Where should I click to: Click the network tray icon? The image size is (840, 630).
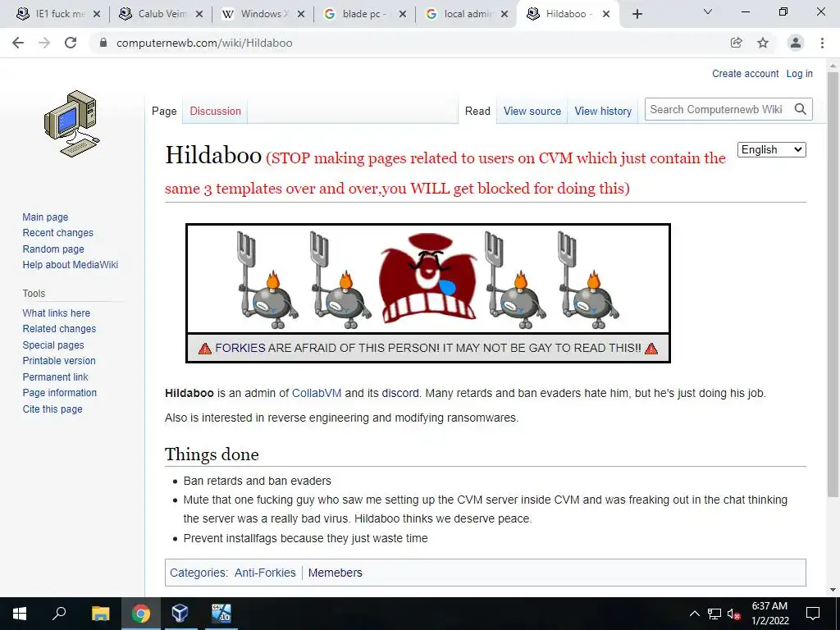pyautogui.click(x=714, y=614)
